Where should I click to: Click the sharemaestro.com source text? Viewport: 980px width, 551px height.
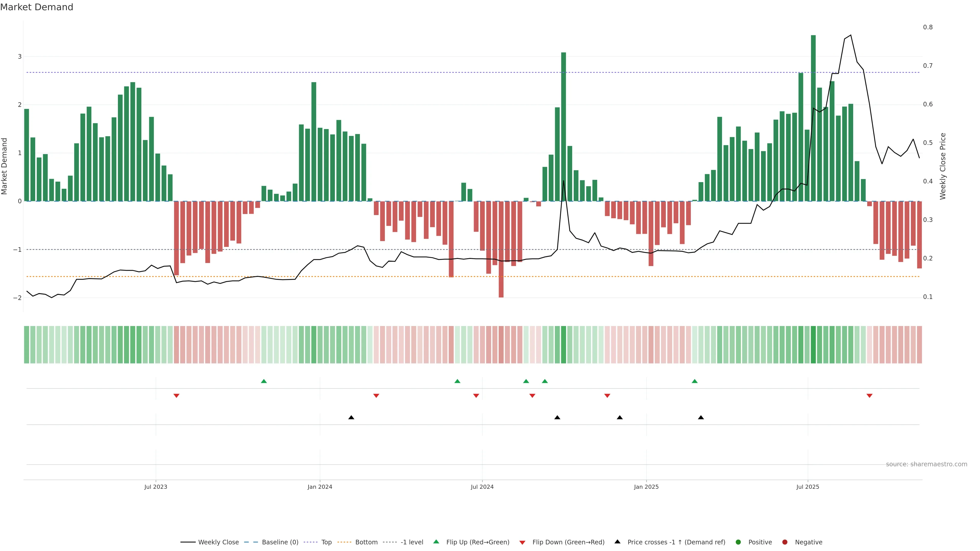point(926,464)
